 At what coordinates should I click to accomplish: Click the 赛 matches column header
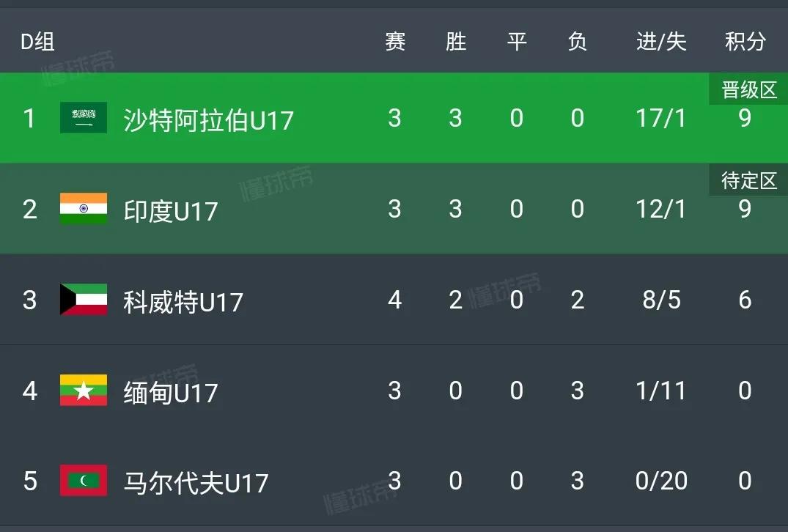[x=394, y=41]
